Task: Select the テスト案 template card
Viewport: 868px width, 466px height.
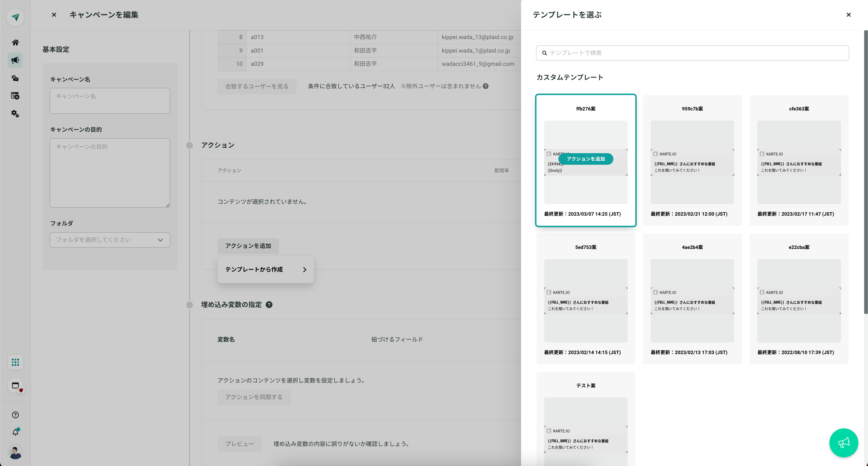Action: 586,419
